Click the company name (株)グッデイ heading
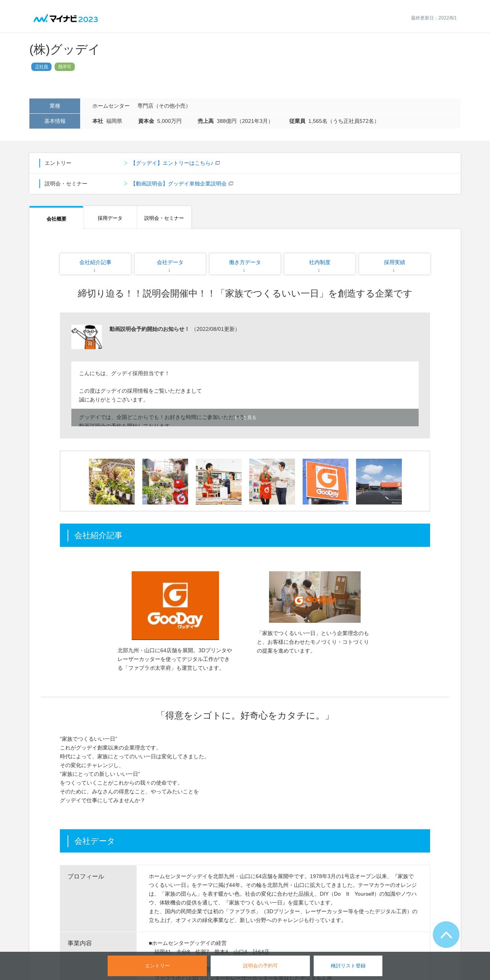The image size is (490, 980). tap(64, 50)
